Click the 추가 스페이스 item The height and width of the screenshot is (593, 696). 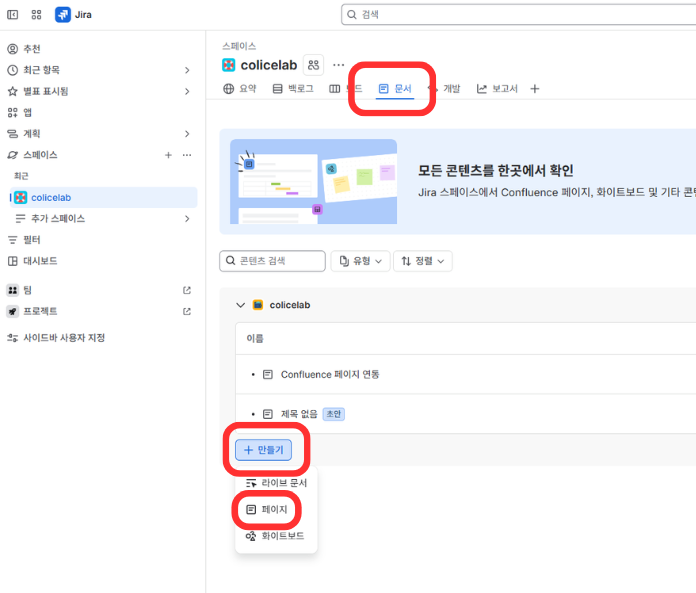click(x=58, y=218)
